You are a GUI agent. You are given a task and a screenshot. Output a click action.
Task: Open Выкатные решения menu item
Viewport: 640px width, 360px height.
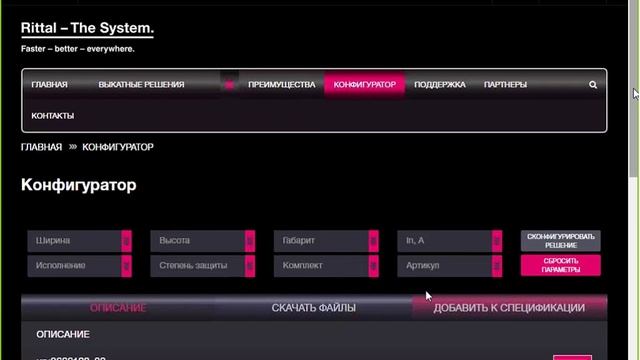[x=141, y=84]
